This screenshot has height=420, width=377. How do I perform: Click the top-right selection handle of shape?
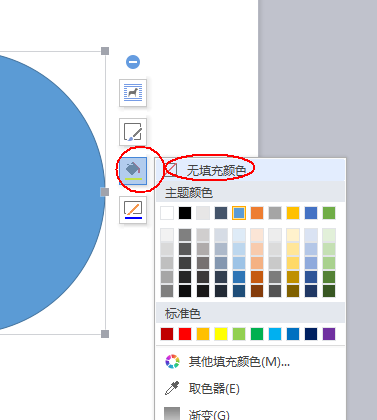(105, 51)
